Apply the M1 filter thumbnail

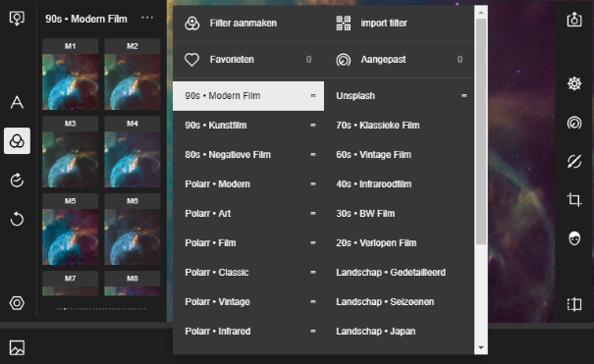(x=70, y=75)
